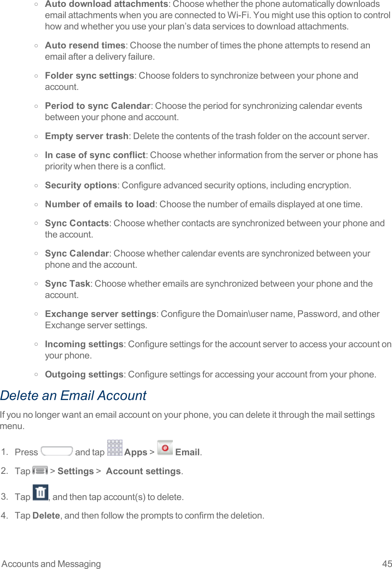This screenshot has height=569, width=392.
Task: Click the 'Auto download attachments' term
Action: [x=106, y=4]
